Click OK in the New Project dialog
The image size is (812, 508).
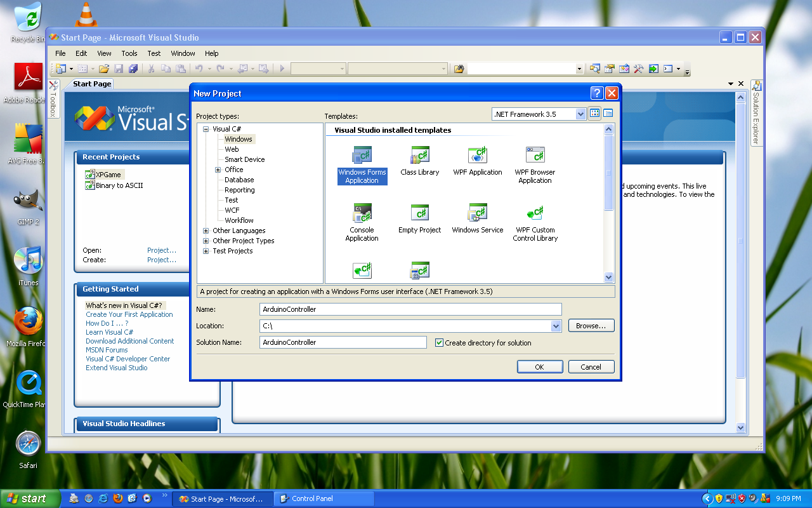pyautogui.click(x=540, y=366)
